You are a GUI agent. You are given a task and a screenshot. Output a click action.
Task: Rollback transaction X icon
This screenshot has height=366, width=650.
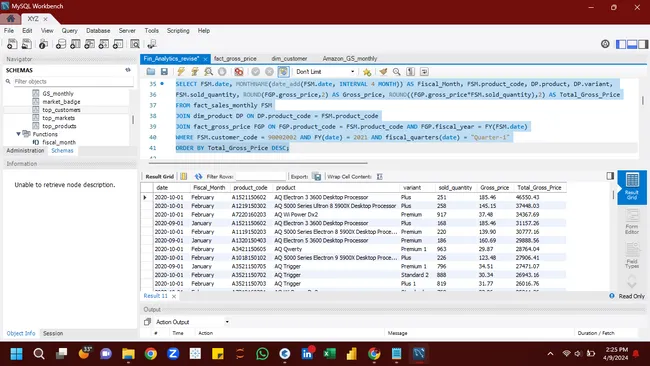click(269, 72)
